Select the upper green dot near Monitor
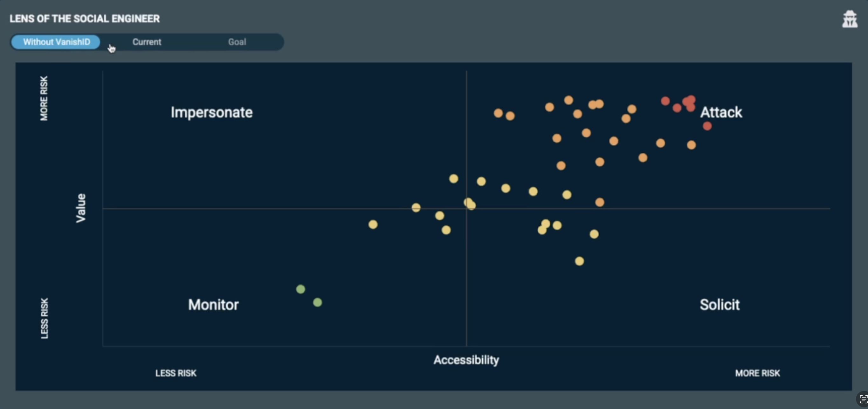The width and height of the screenshot is (868, 409). [300, 289]
